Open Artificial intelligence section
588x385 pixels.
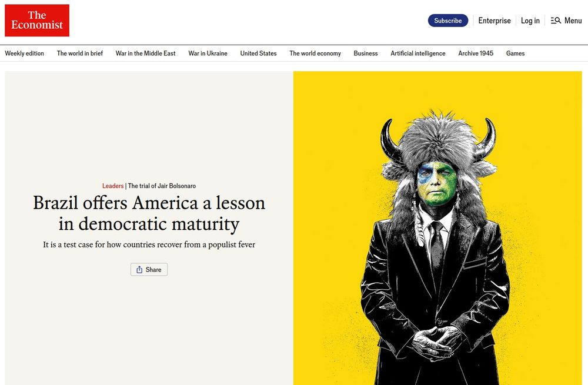[x=417, y=53]
